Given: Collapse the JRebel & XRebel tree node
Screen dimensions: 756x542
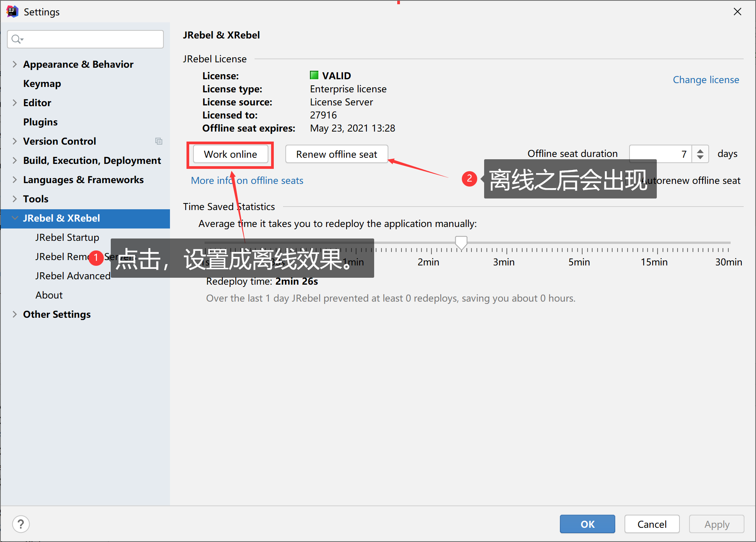Looking at the screenshot, I should 15,218.
